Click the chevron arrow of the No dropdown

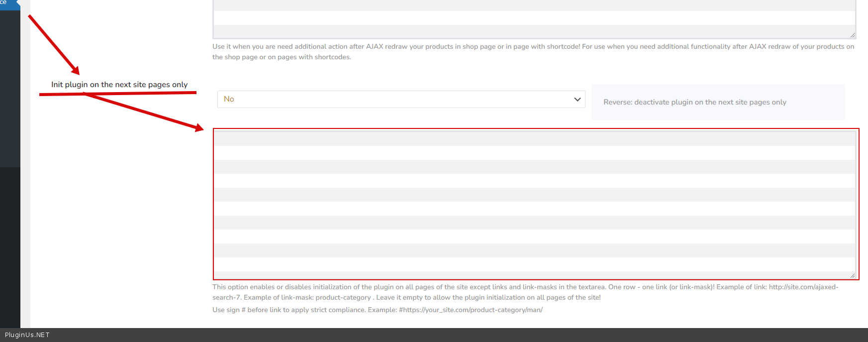tap(577, 99)
